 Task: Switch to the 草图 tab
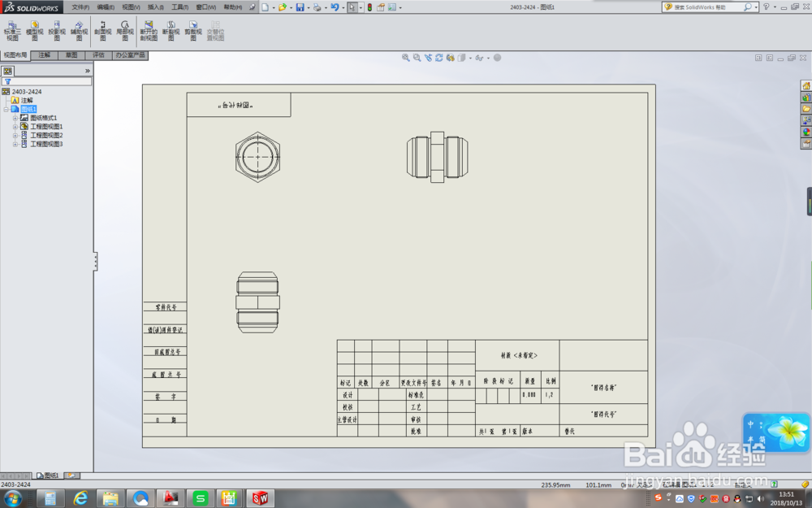pyautogui.click(x=71, y=55)
